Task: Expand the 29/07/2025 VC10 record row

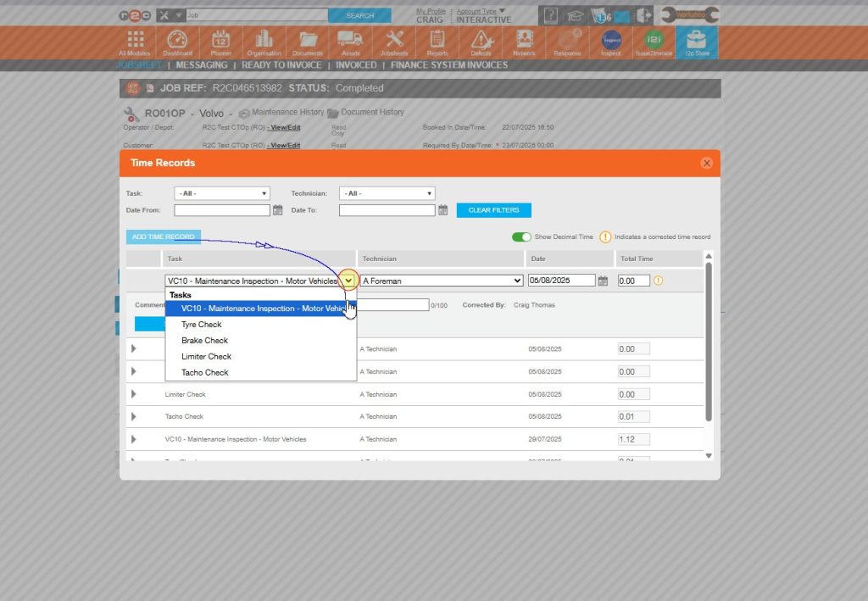Action: pos(133,439)
